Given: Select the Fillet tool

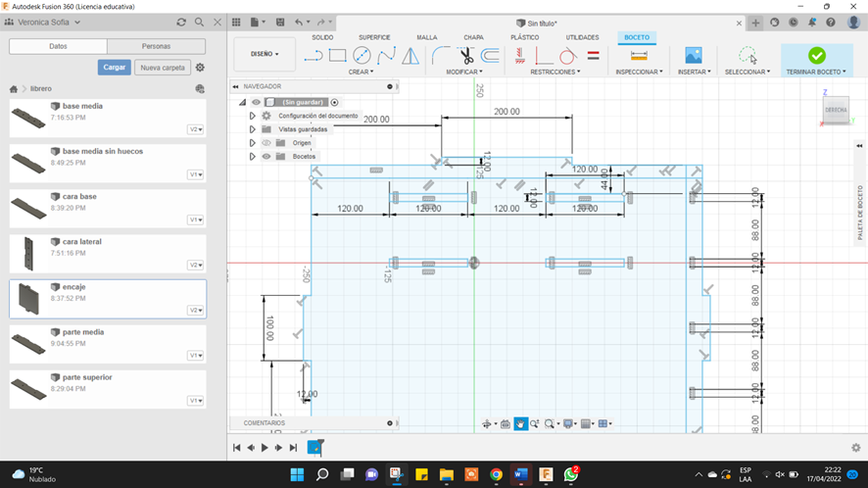Looking at the screenshot, I should (442, 56).
